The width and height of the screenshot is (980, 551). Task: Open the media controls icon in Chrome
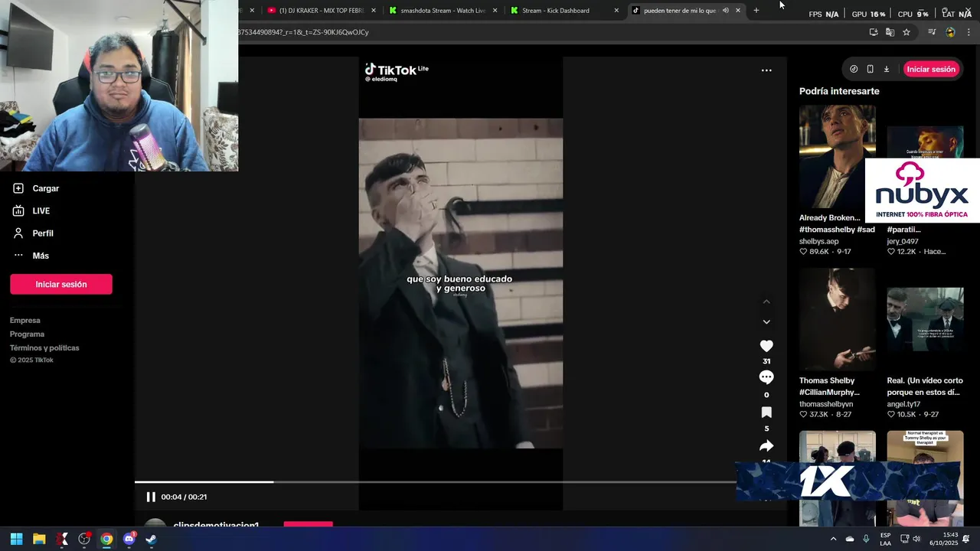(x=932, y=32)
